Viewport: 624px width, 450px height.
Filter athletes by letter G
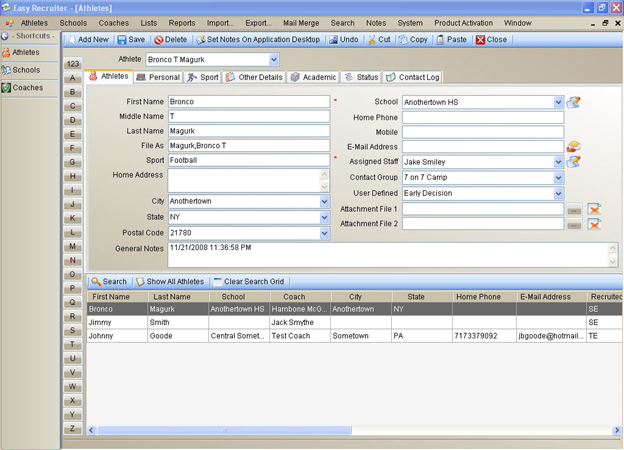72,162
